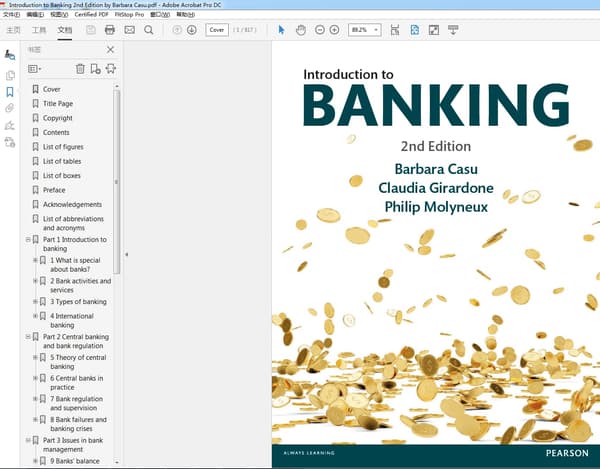Screen dimensions: 600x469
Task: Jump to the Copyright bookmark
Action: (x=57, y=118)
